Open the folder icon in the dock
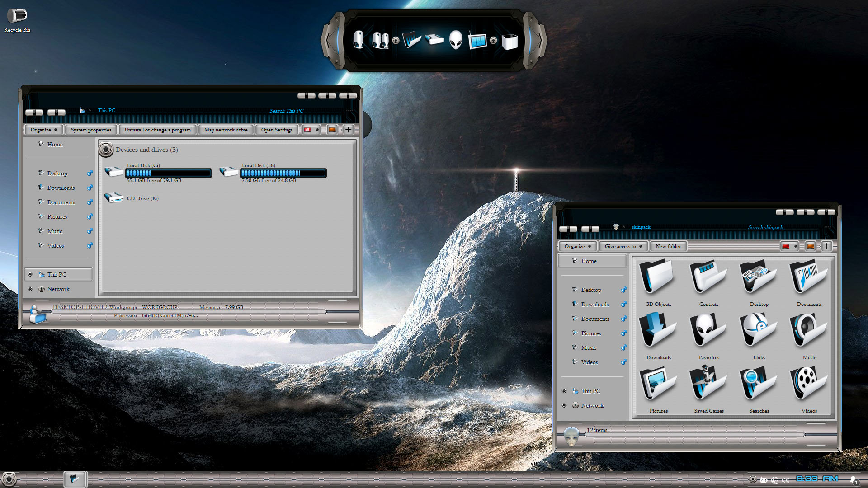Image resolution: width=868 pixels, height=488 pixels. point(411,40)
